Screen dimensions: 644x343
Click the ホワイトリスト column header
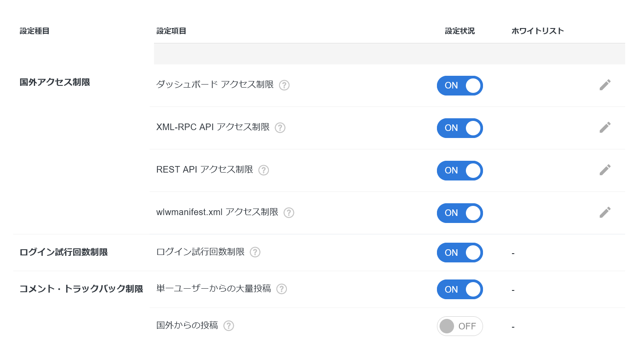537,31
